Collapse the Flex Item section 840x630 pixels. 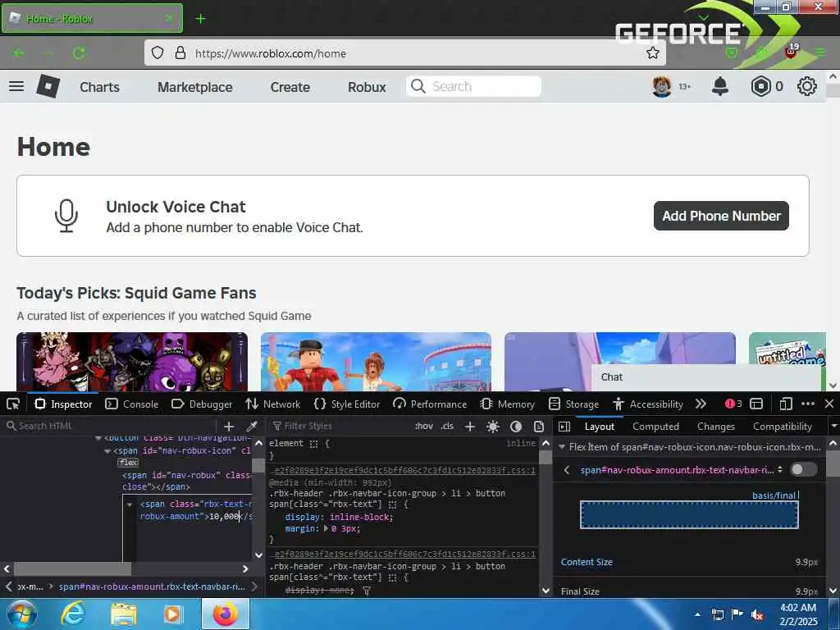(x=562, y=447)
